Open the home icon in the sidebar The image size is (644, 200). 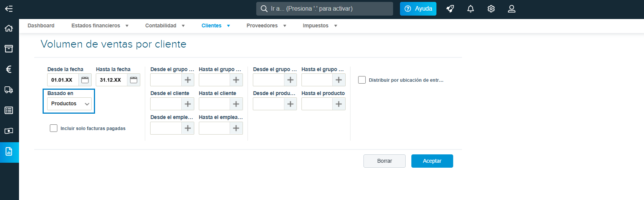(x=9, y=28)
